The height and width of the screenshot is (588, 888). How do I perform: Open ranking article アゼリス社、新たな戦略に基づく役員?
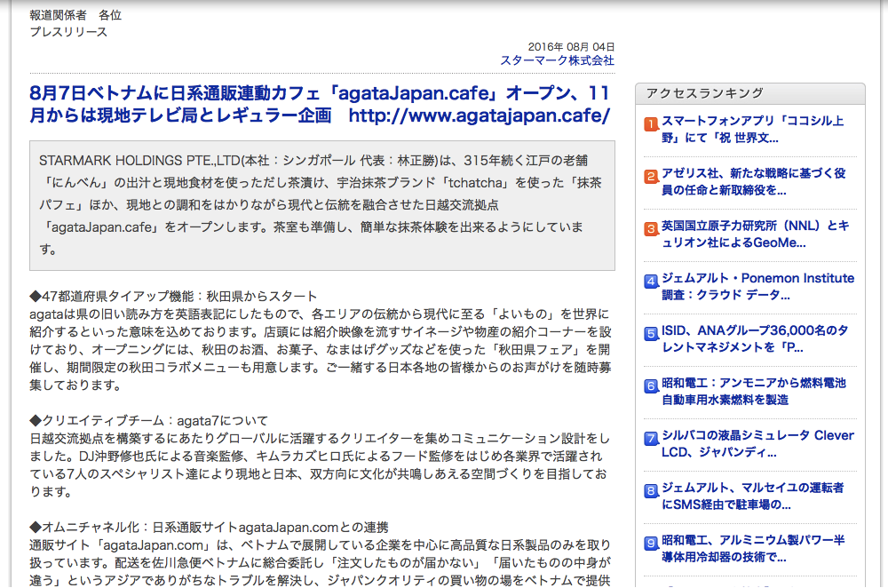click(x=753, y=182)
